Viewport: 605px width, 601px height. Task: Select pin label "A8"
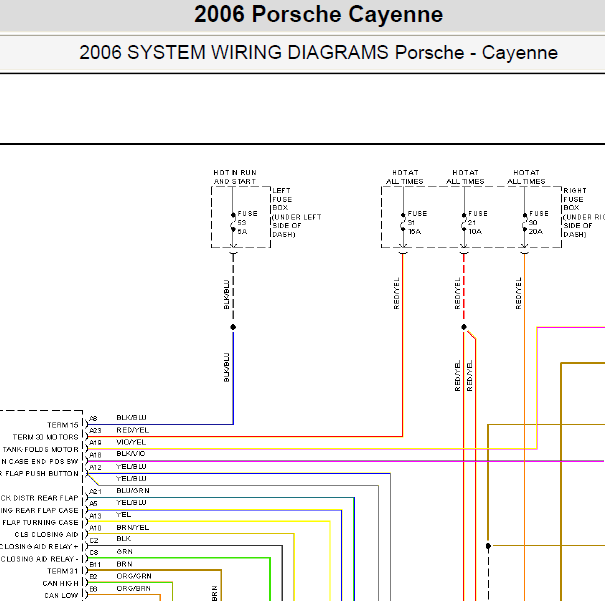tap(93, 419)
